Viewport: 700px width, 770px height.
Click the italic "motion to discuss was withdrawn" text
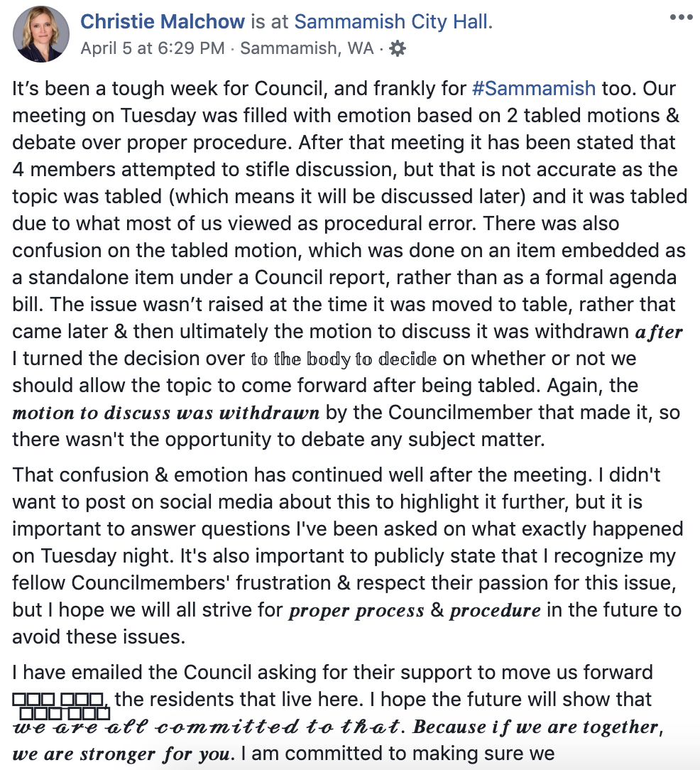coord(165,413)
